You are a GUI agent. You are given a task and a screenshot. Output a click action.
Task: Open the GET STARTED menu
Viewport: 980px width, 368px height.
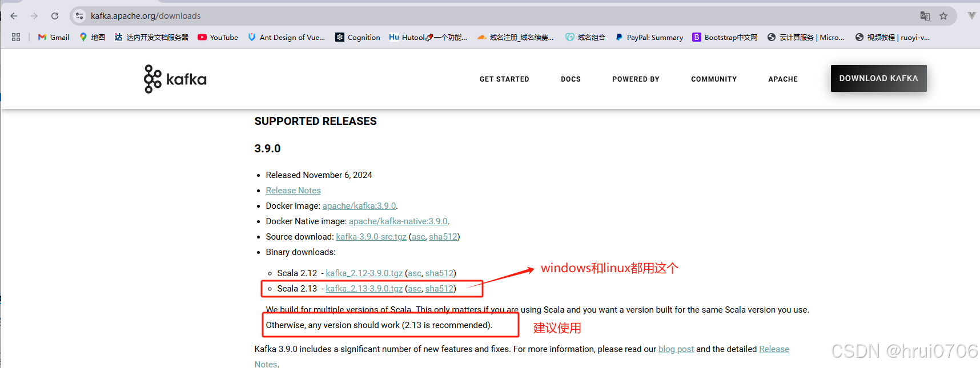[x=504, y=79]
